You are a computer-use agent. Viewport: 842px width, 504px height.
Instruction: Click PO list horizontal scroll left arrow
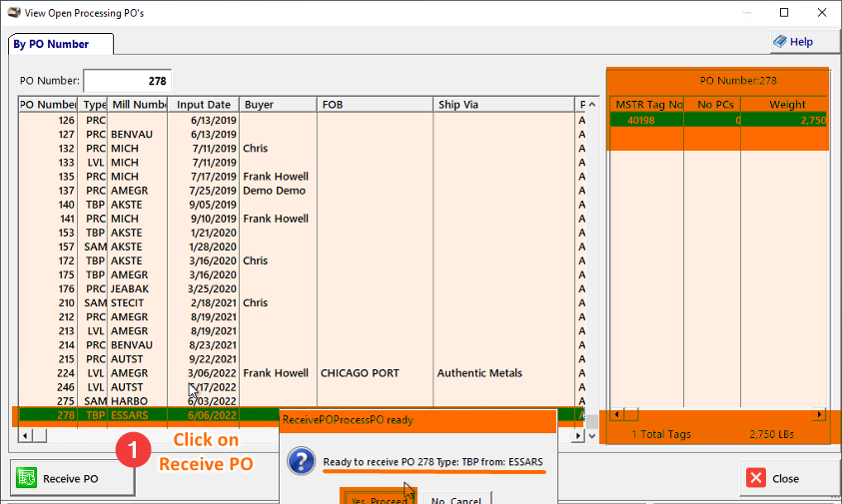point(25,435)
